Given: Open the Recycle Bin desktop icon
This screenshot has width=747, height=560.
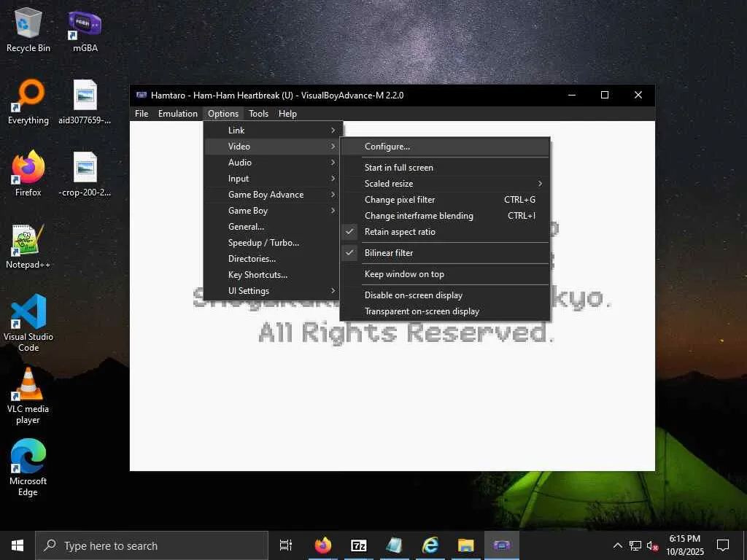Looking at the screenshot, I should pos(28,29).
